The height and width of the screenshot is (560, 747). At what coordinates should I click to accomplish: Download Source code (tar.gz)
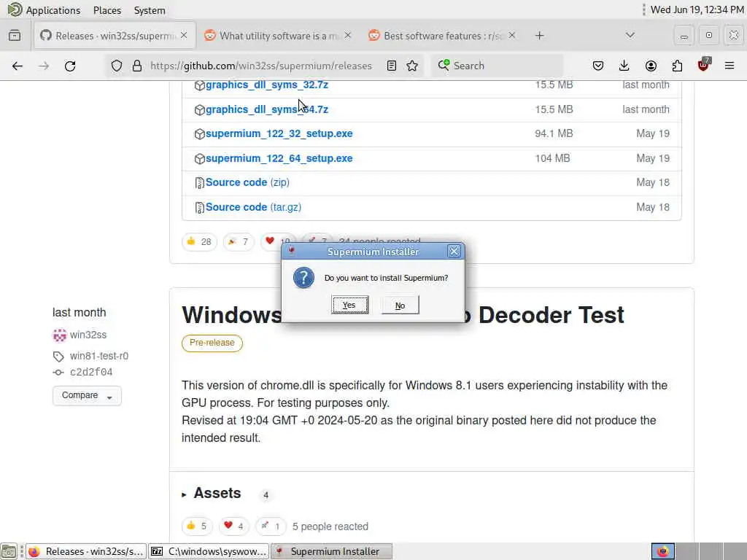(253, 207)
